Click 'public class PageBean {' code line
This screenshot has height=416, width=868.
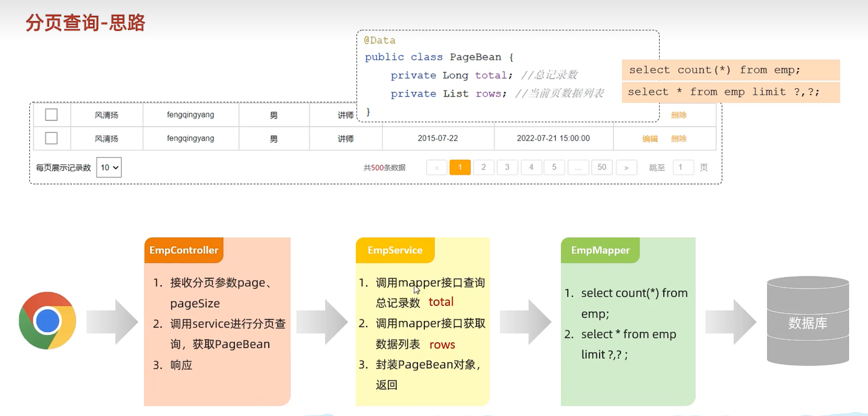point(439,57)
